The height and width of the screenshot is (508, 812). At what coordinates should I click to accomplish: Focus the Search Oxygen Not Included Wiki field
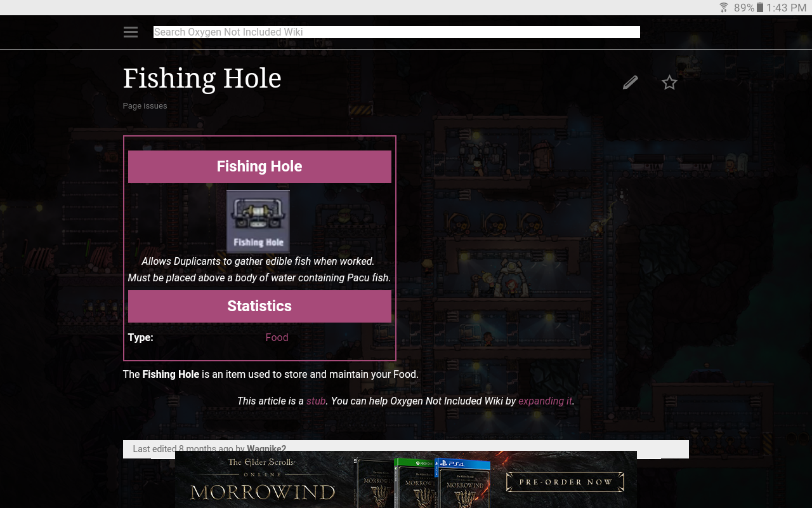coord(396,32)
